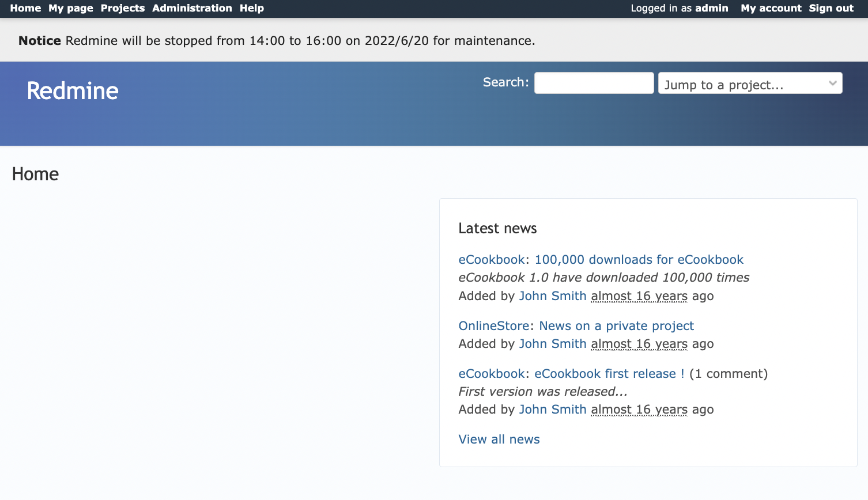Open John Smith profile under 100,000 downloads news

[x=553, y=296]
